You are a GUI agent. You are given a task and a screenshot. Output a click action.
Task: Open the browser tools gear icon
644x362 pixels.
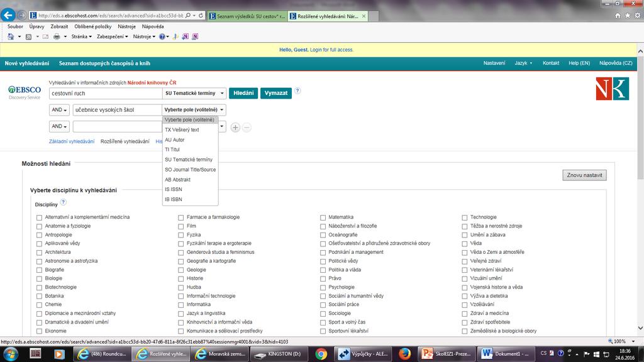[638, 16]
